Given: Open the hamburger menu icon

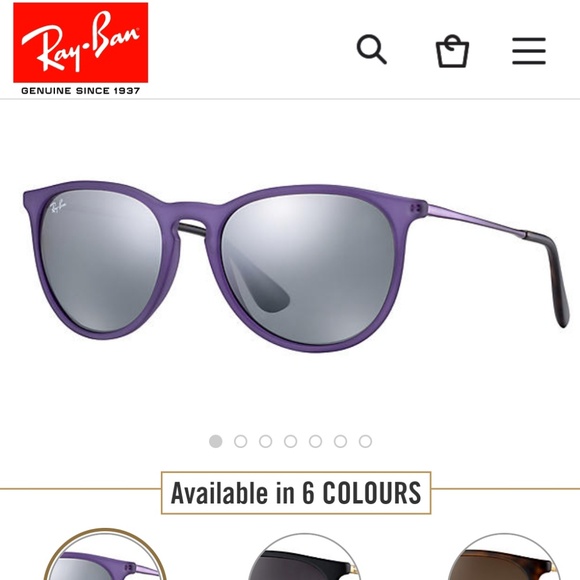Looking at the screenshot, I should [529, 51].
